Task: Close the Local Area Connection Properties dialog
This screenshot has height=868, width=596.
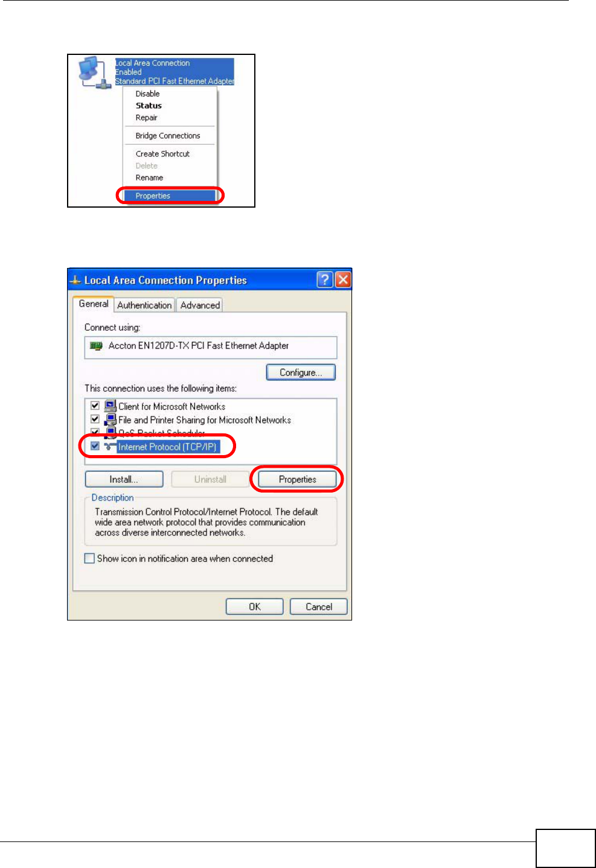Action: [x=343, y=279]
